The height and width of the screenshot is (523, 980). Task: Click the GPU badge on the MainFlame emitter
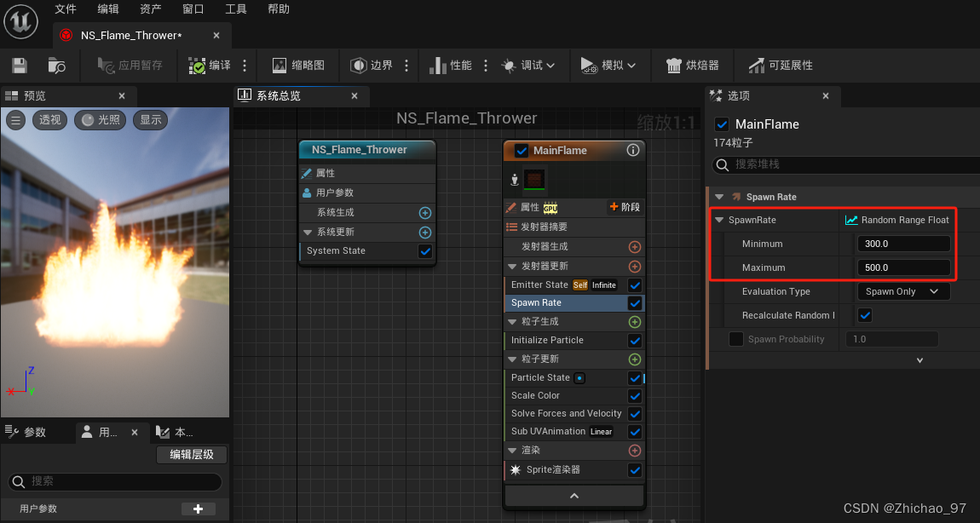click(x=550, y=207)
